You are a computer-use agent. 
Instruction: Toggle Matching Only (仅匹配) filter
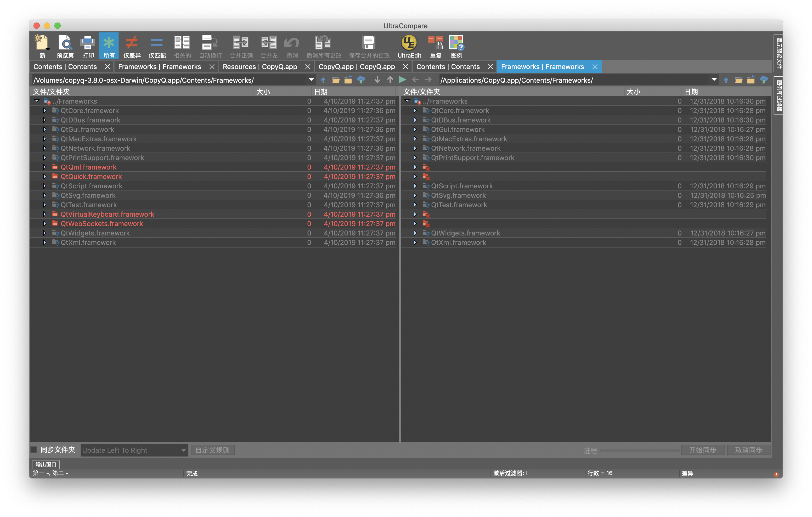[x=157, y=46]
